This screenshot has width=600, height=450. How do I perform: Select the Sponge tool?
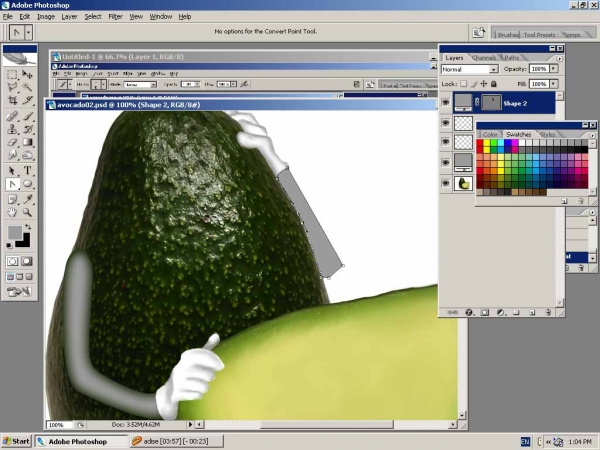pyautogui.click(x=27, y=155)
